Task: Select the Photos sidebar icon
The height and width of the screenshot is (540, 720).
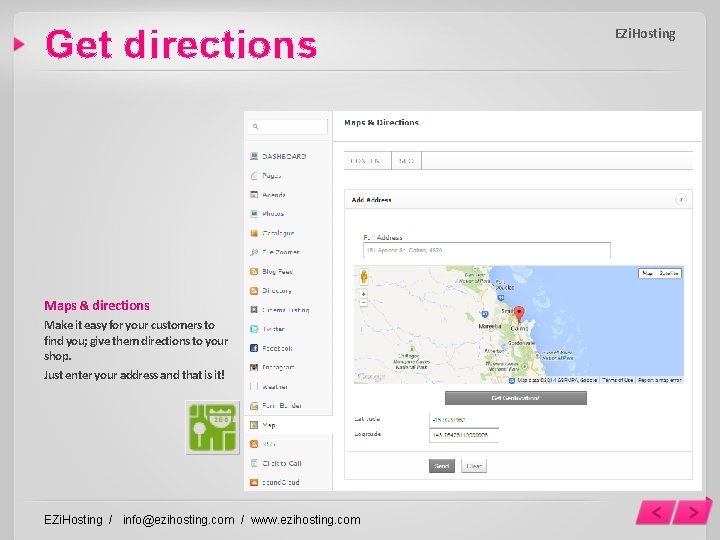Action: [x=254, y=214]
